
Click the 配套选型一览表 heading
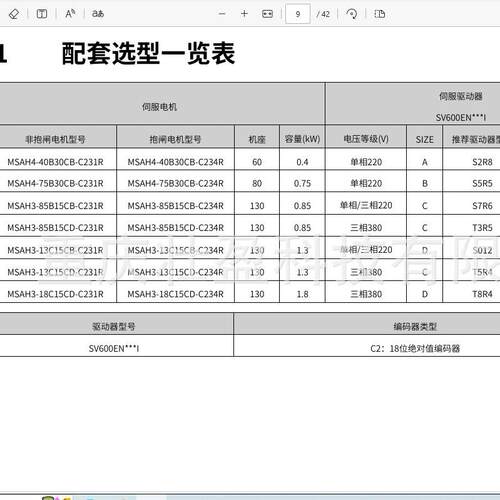(x=148, y=53)
